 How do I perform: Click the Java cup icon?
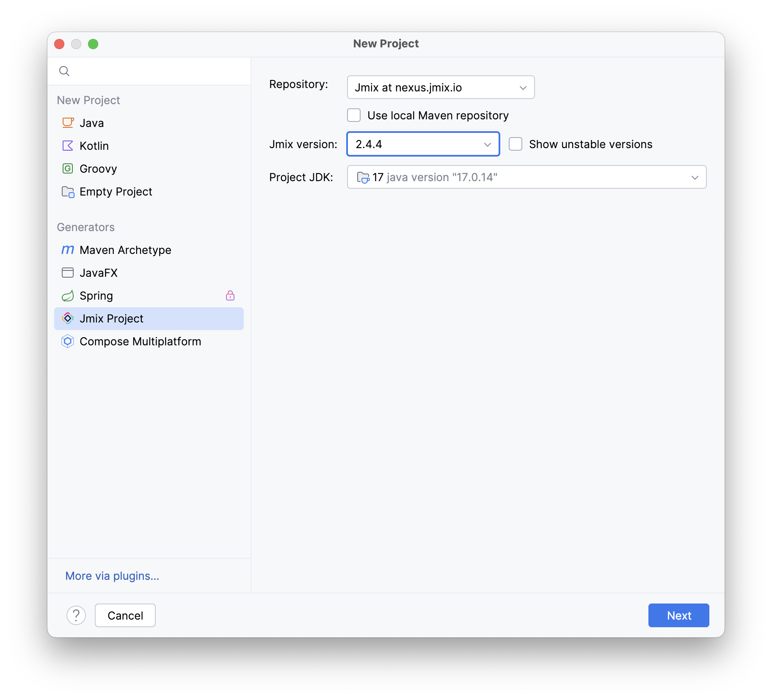click(68, 123)
